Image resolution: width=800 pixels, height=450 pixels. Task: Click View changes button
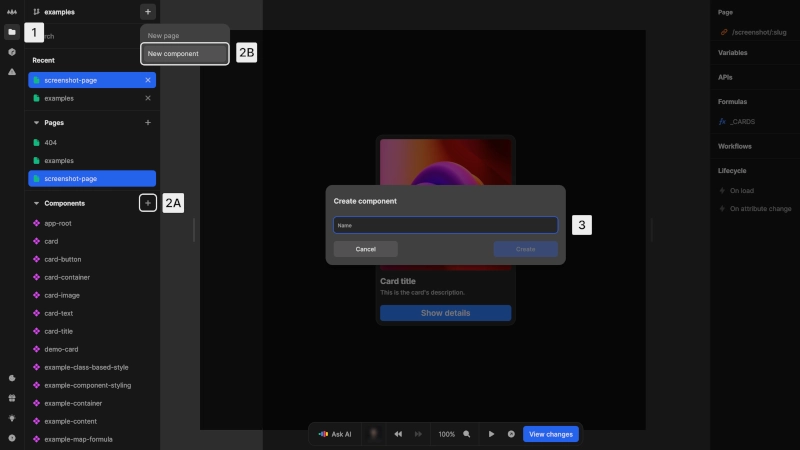click(551, 434)
